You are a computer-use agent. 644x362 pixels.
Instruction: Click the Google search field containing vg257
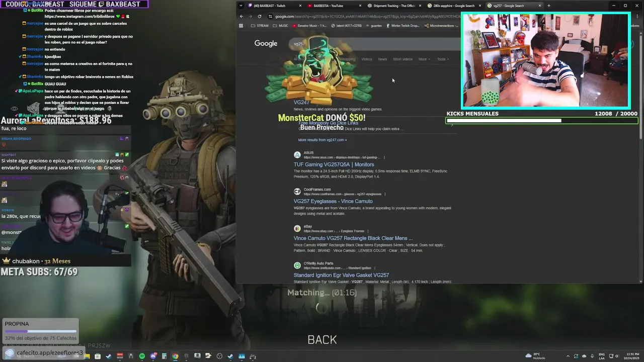(375, 44)
